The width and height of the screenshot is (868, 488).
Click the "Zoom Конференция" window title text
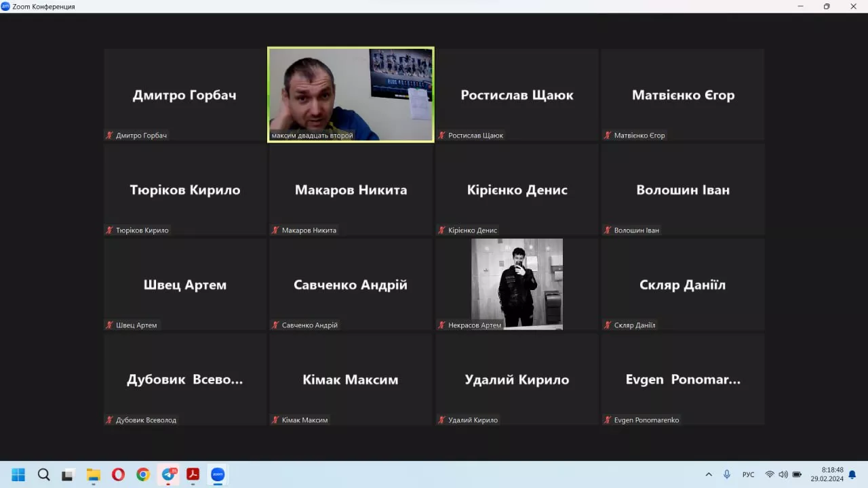pos(43,6)
